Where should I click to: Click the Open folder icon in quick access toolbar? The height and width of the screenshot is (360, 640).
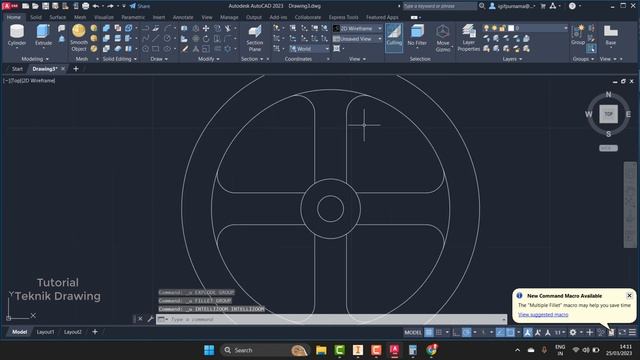point(36,6)
